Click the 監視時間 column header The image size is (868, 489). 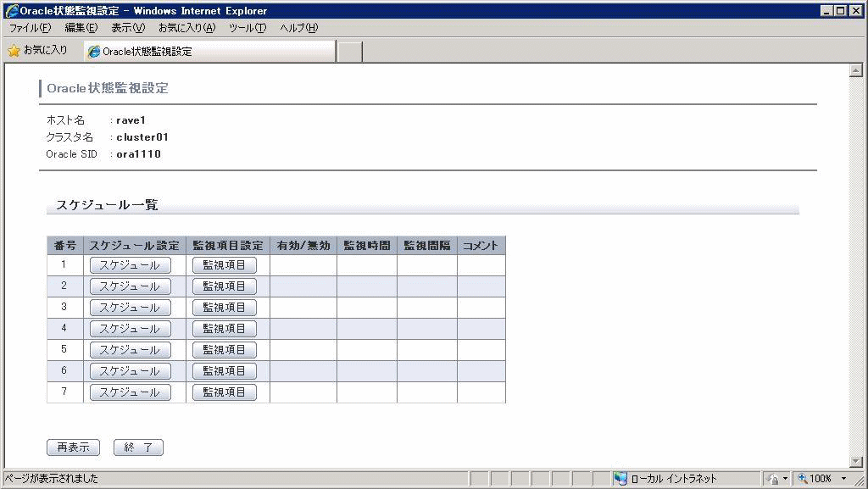click(366, 246)
